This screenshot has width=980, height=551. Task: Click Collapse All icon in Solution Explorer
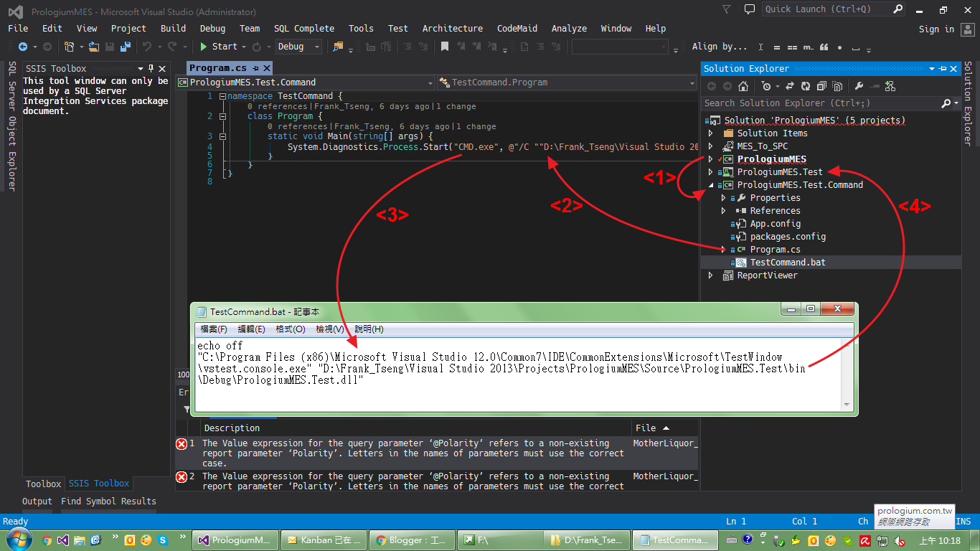(821, 86)
